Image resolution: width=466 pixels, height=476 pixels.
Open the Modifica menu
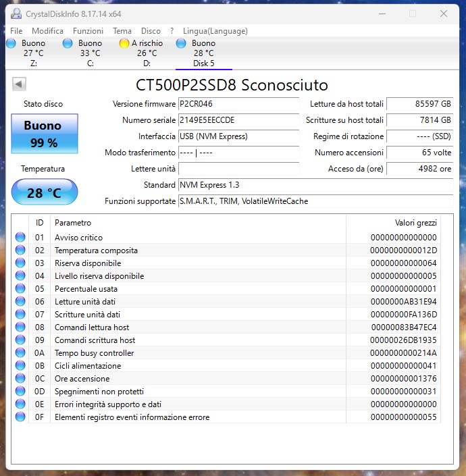pyautogui.click(x=48, y=31)
